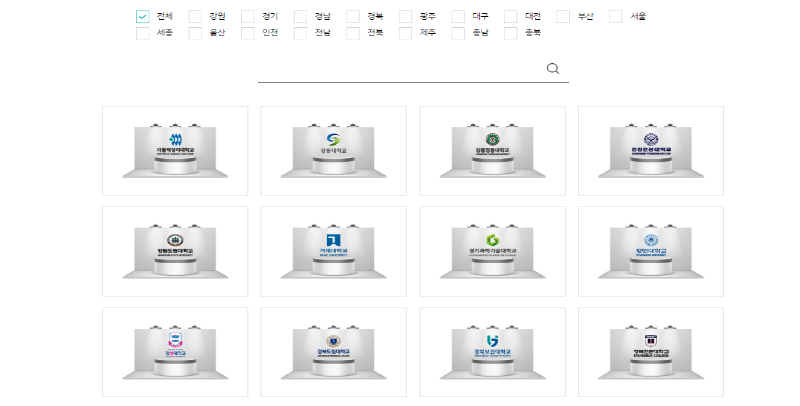
Task: Open the 경기과학기술대학교 booth with green logo
Action: [x=491, y=251]
